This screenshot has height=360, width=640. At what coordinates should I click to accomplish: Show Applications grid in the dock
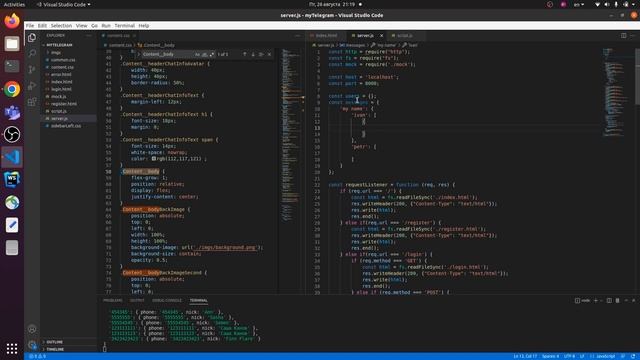coord(12,348)
